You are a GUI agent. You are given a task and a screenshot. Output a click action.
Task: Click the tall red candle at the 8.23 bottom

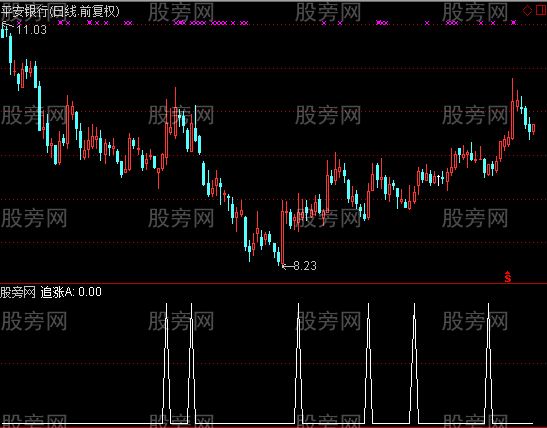tap(282, 232)
